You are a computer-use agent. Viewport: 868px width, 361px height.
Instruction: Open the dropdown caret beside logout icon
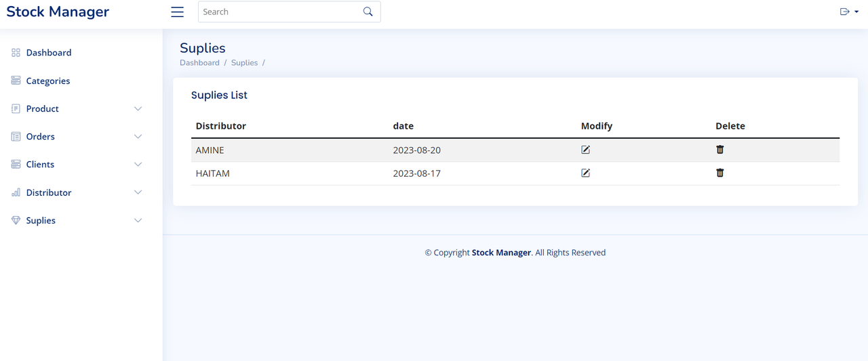click(856, 12)
